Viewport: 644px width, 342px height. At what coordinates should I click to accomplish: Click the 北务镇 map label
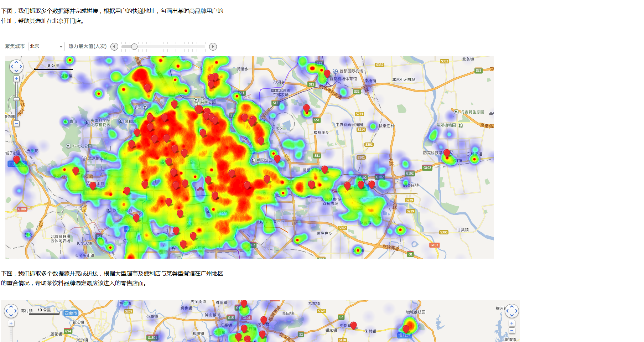click(x=468, y=59)
